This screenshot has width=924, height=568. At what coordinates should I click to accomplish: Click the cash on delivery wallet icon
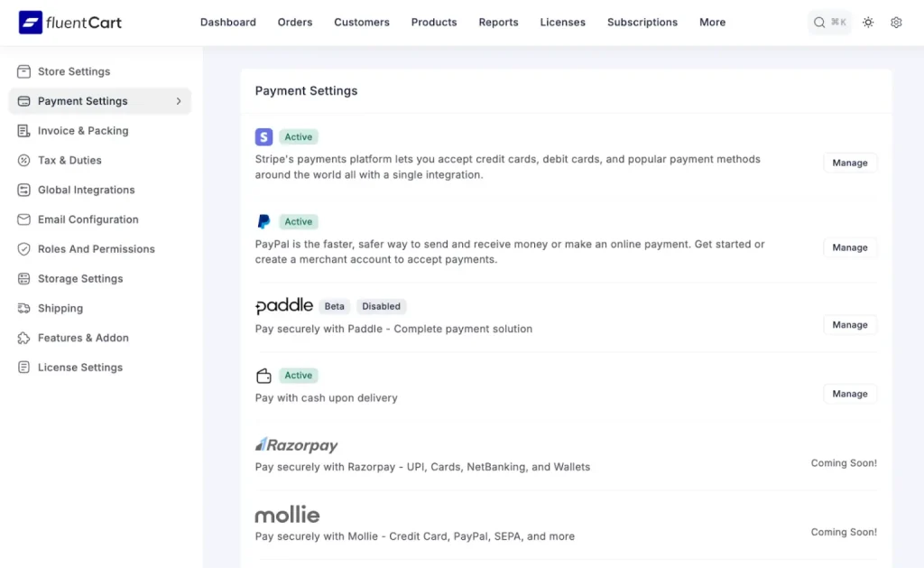click(263, 375)
